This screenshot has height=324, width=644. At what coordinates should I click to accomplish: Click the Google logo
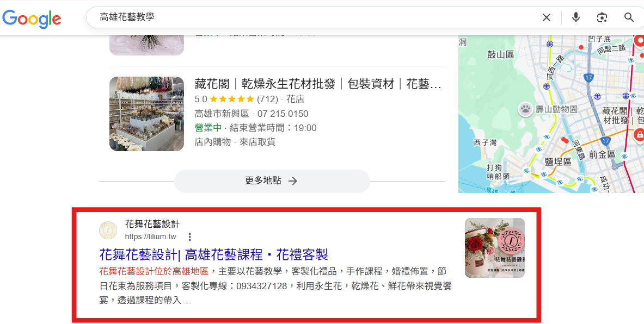(x=32, y=17)
